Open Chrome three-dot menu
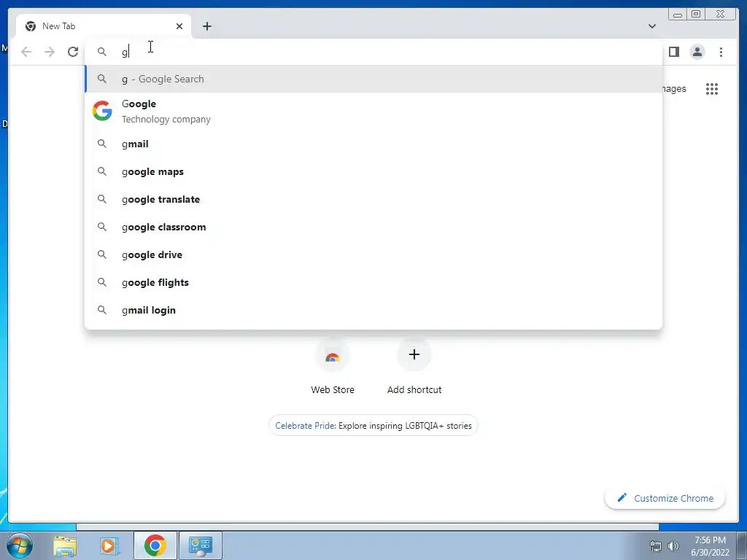This screenshot has height=560, width=747. [721, 52]
